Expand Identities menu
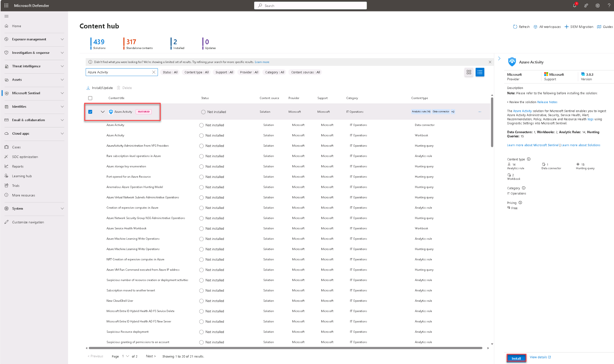The width and height of the screenshot is (614, 364). tap(34, 107)
